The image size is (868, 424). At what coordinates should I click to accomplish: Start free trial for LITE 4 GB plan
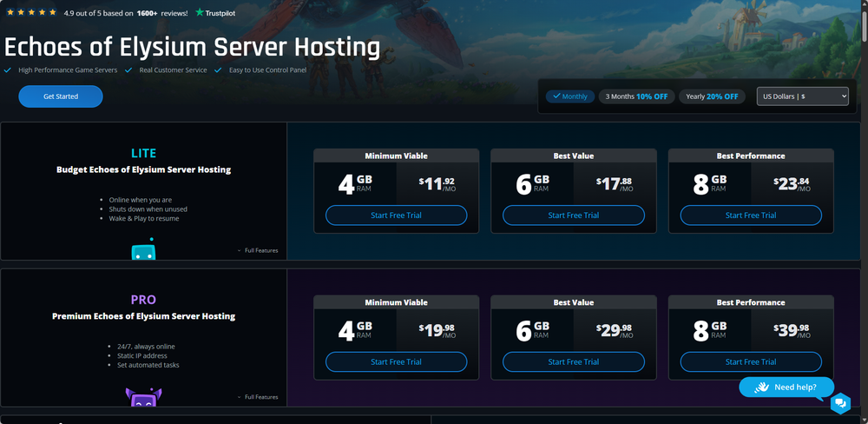coord(397,215)
